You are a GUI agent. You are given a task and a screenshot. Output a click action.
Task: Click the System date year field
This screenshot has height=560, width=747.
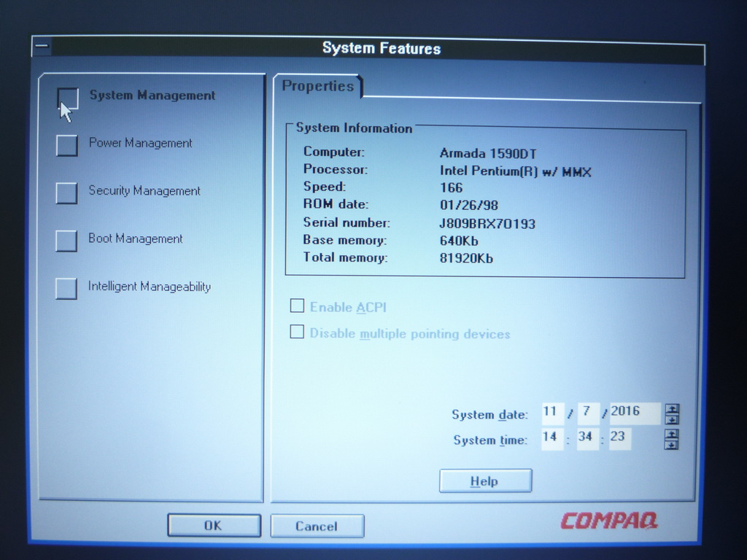click(635, 413)
